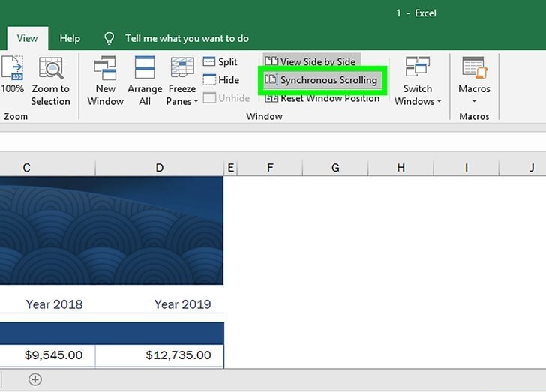Select the cell containing $12,735.00
Screen dimensions: 546x392
[159, 355]
